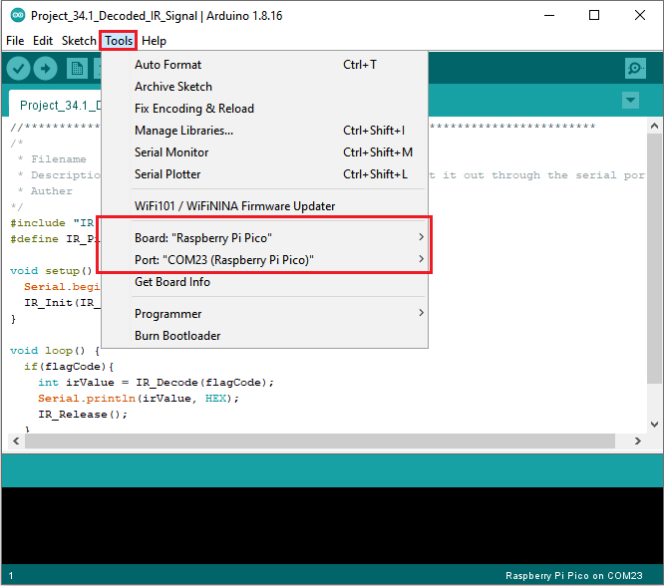The image size is (664, 587).
Task: Open the Sketch menu
Action: click(79, 41)
